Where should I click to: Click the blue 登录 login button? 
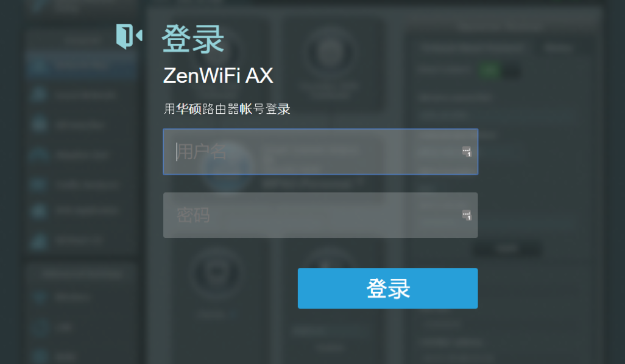point(387,289)
